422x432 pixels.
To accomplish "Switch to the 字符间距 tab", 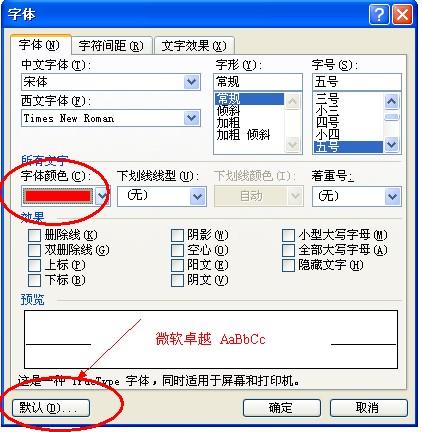I will point(111,46).
